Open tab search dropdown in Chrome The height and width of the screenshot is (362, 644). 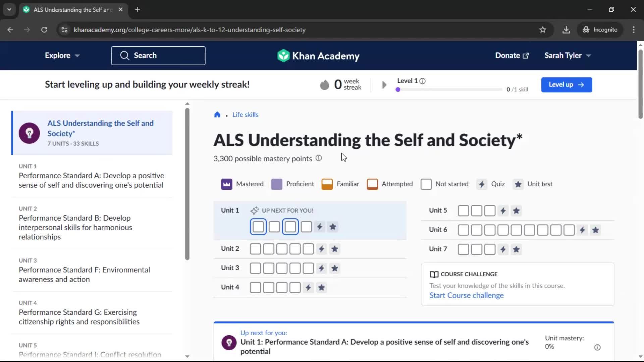click(9, 9)
